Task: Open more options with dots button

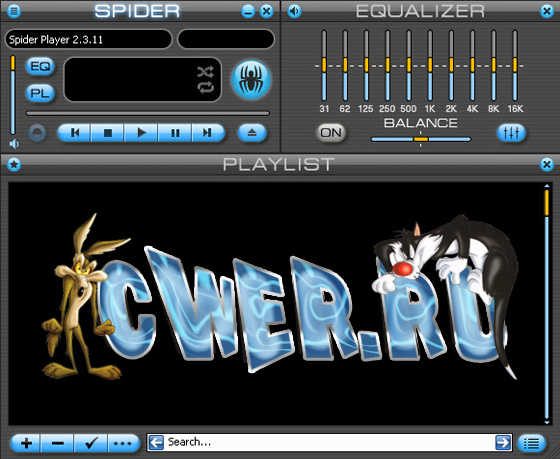Action: point(124,444)
